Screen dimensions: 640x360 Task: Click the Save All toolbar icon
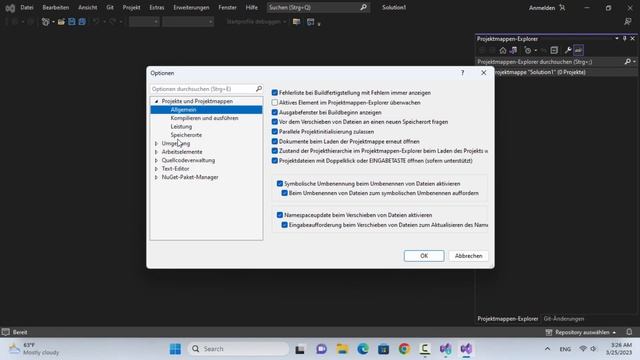[82, 22]
